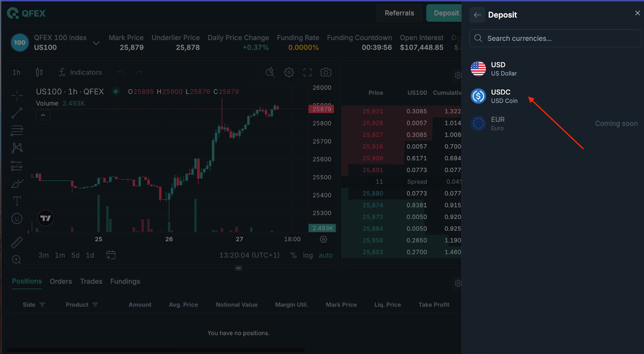Open the Side column filter
Viewport: 644px width, 354px height.
pos(42,305)
